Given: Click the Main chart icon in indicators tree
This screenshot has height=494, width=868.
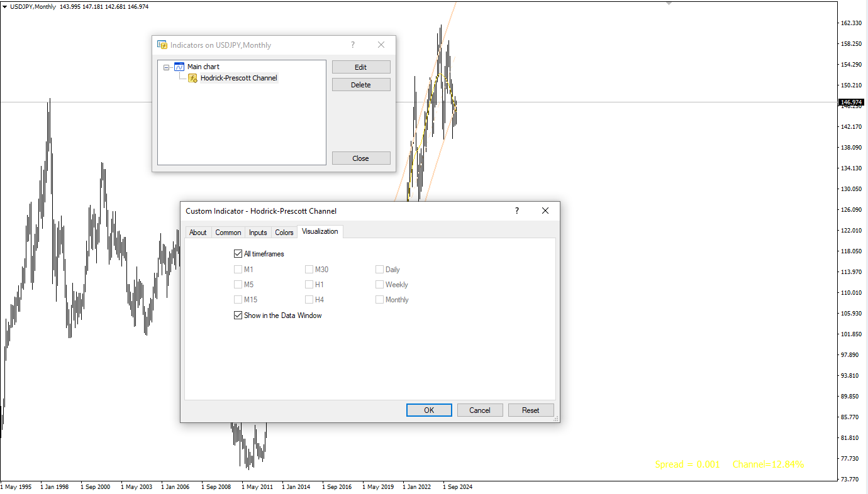Looking at the screenshot, I should click(x=179, y=67).
